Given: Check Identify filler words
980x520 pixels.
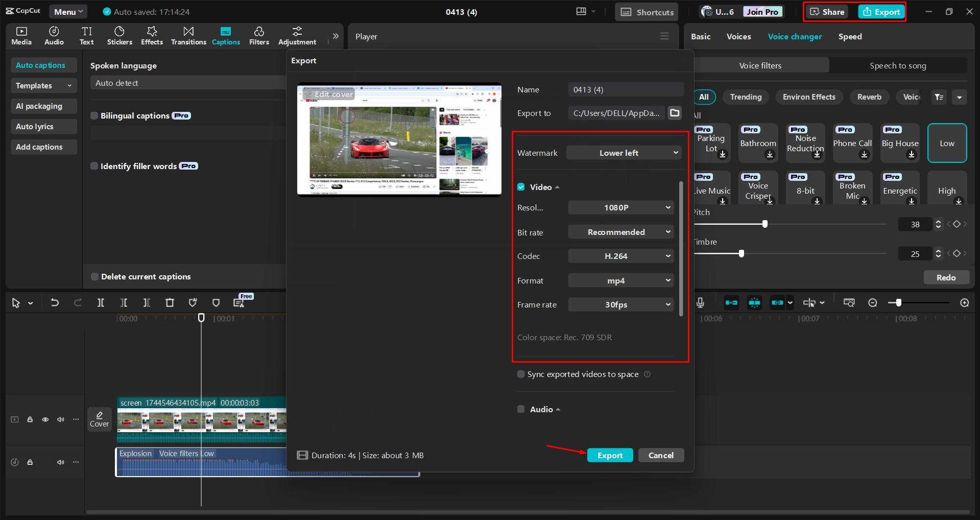Looking at the screenshot, I should [x=94, y=166].
